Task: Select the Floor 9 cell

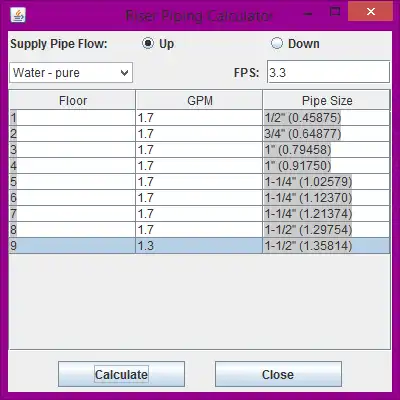Action: 72,246
